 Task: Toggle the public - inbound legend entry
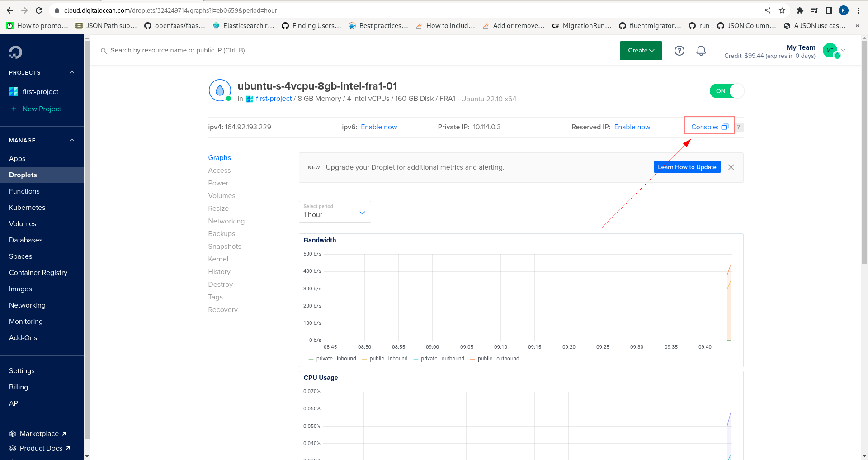pos(385,359)
